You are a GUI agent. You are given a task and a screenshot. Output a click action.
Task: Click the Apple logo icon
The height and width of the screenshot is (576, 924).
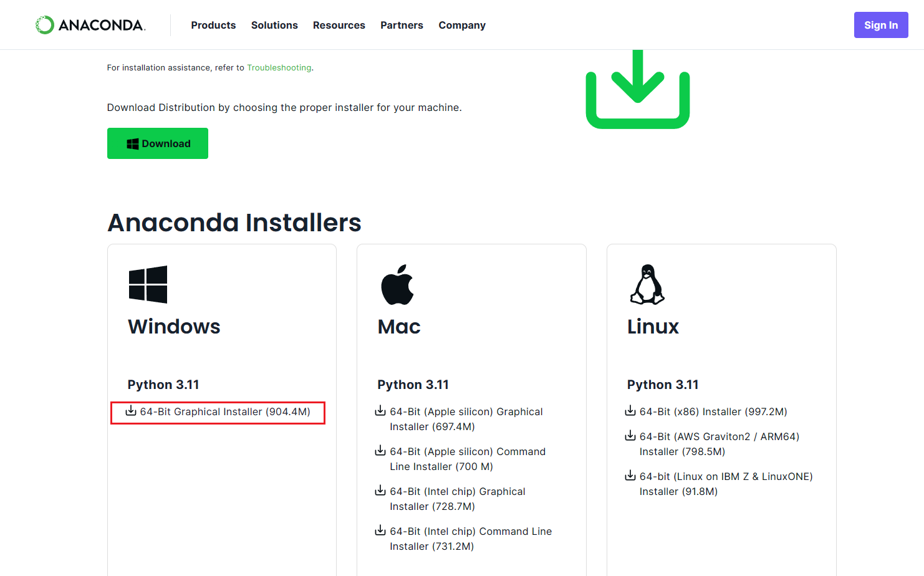tap(397, 284)
